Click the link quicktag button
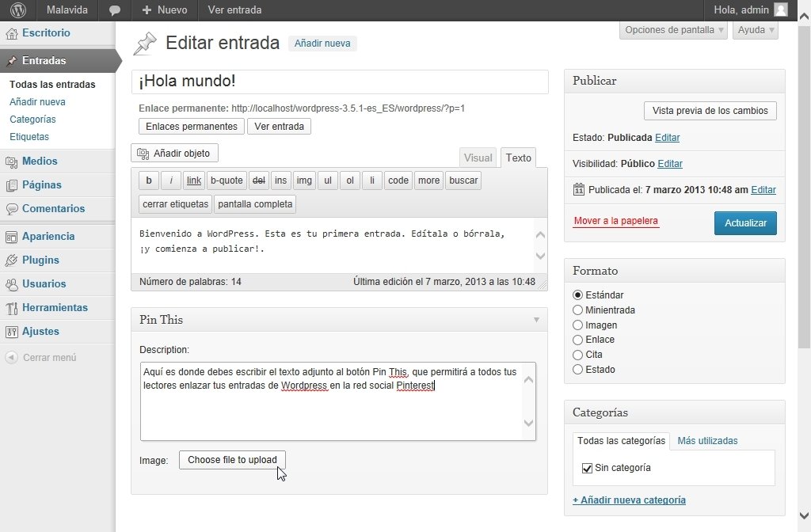Viewport: 811px width, 532px height. coord(194,180)
